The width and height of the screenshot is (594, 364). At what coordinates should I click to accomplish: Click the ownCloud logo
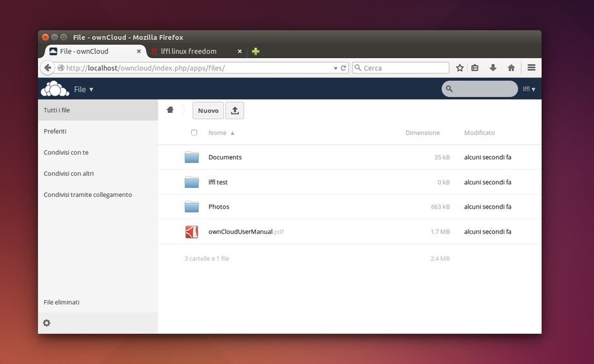[54, 89]
